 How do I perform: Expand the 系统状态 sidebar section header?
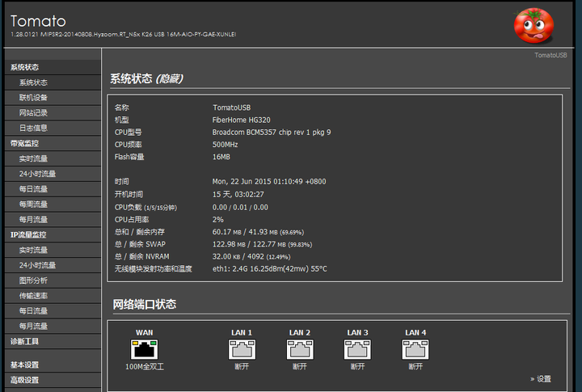pyautogui.click(x=53, y=67)
